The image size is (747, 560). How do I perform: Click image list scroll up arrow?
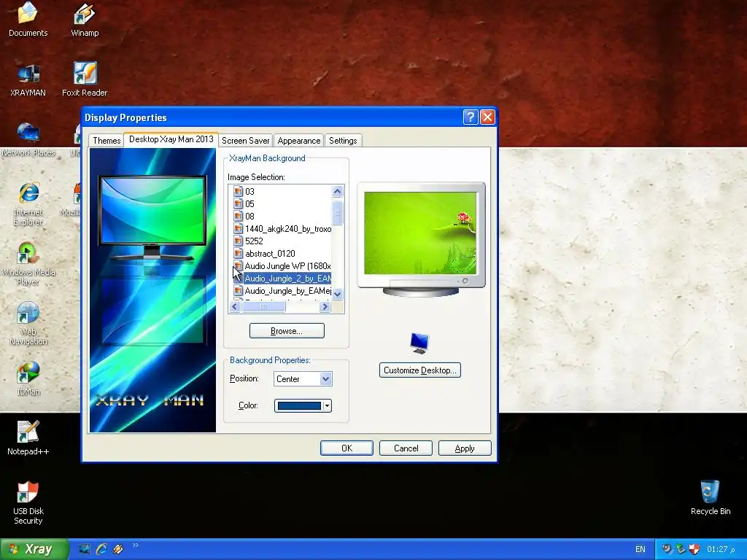click(x=337, y=192)
